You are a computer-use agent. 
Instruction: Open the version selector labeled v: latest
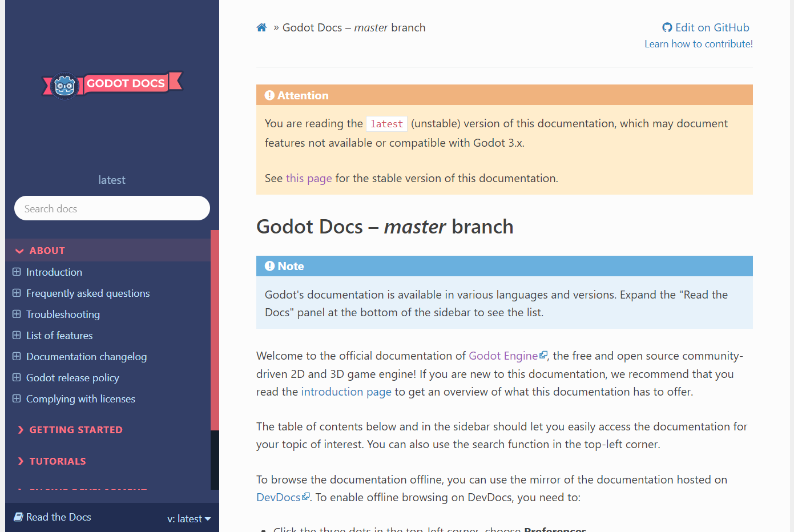[189, 518]
